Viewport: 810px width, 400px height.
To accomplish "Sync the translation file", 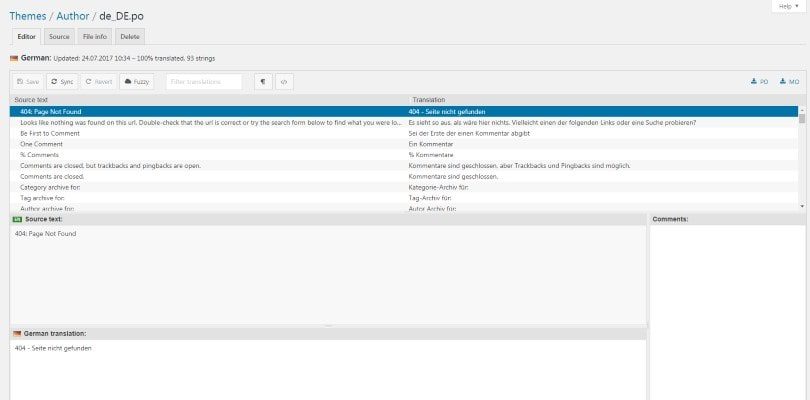I will [x=62, y=82].
